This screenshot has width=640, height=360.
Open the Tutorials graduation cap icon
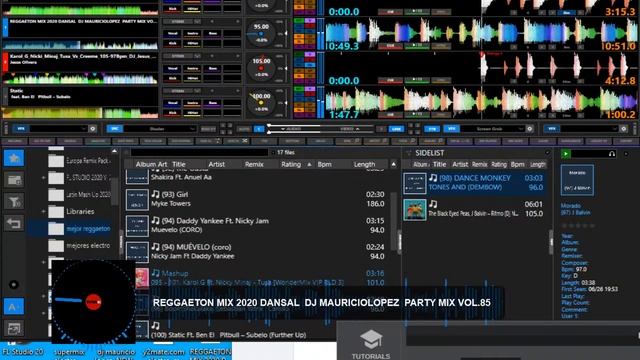(x=371, y=339)
